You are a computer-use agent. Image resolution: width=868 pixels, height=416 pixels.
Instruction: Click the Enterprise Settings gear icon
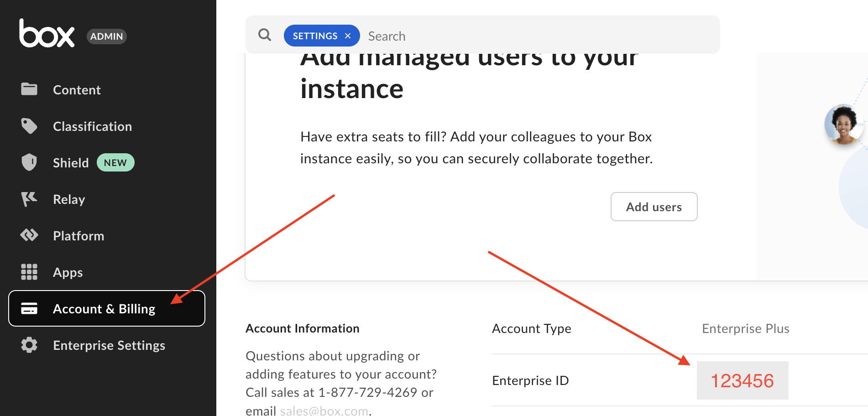click(x=29, y=345)
